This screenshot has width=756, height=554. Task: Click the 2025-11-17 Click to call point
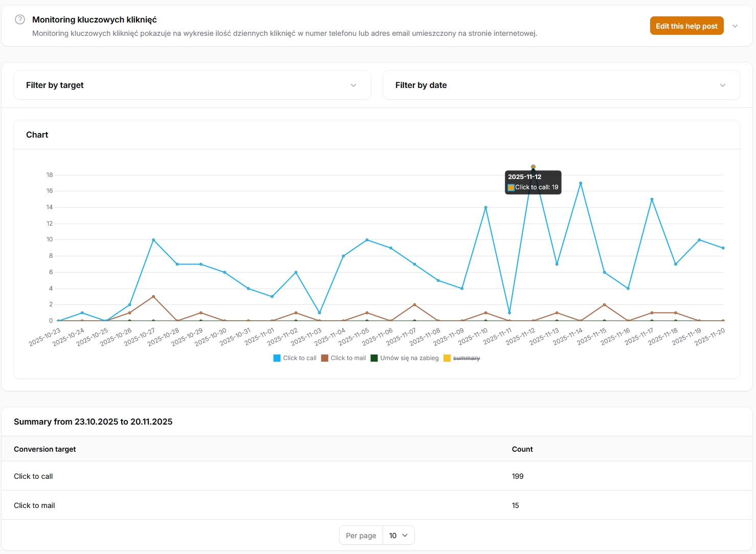tap(652, 200)
